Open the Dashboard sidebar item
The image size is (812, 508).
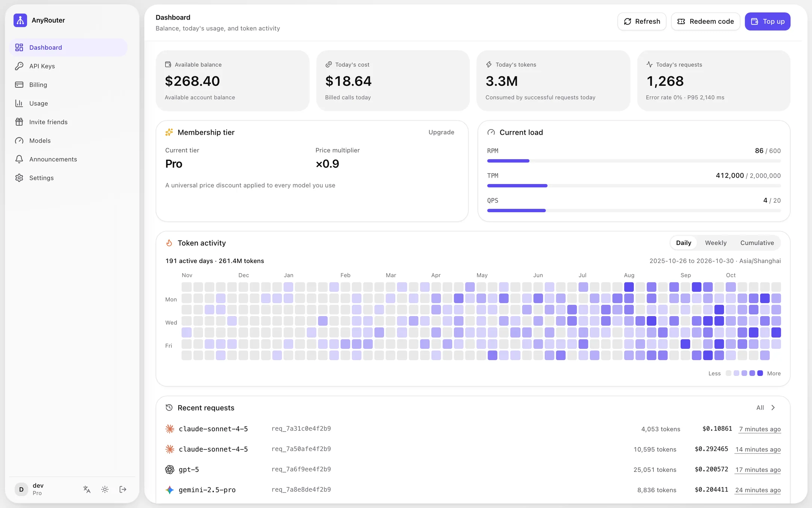pos(68,47)
